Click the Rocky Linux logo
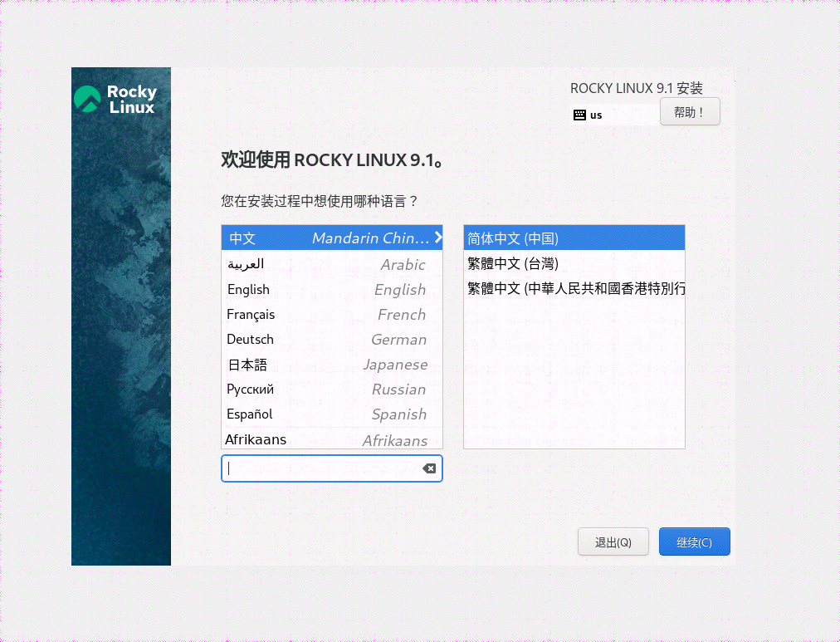This screenshot has height=642, width=840. point(115,100)
